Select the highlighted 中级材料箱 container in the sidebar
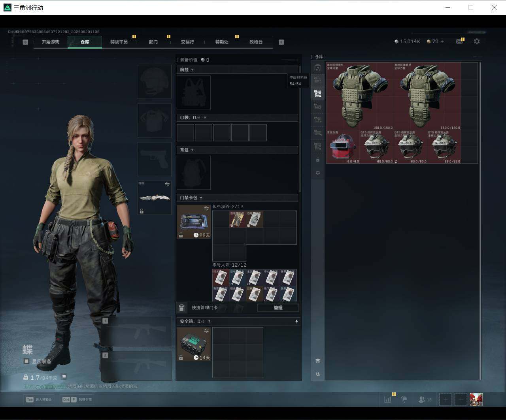506x420 pixels. coord(318,94)
